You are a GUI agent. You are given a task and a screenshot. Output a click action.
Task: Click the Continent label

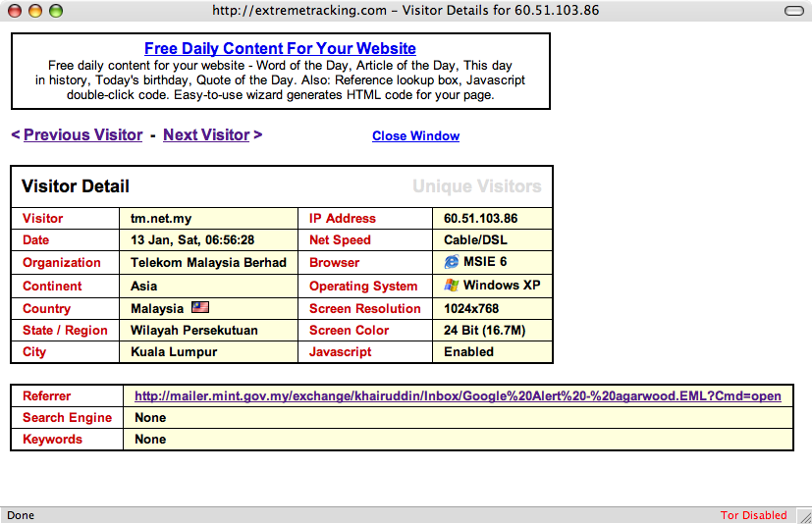[52, 286]
